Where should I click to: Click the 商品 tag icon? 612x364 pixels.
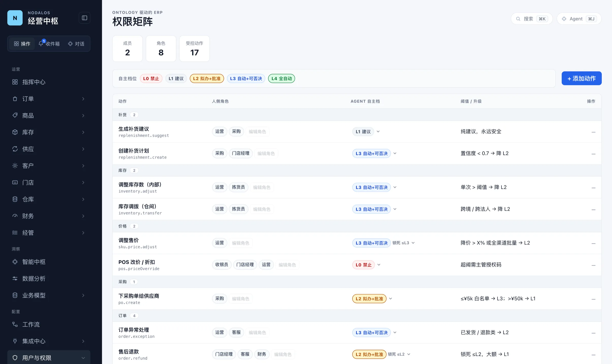coord(15,115)
